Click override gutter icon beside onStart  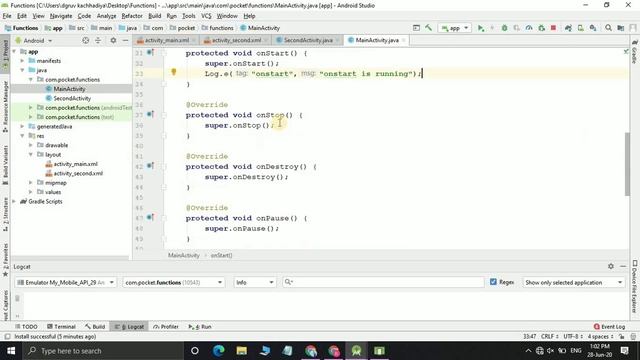[x=150, y=52]
